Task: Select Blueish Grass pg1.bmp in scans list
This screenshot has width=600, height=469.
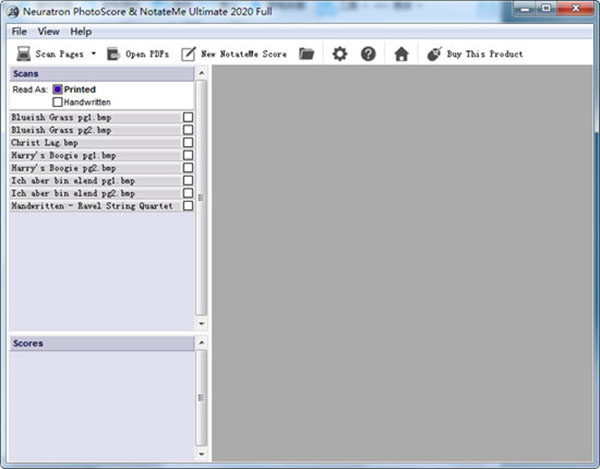Action: coord(95,117)
